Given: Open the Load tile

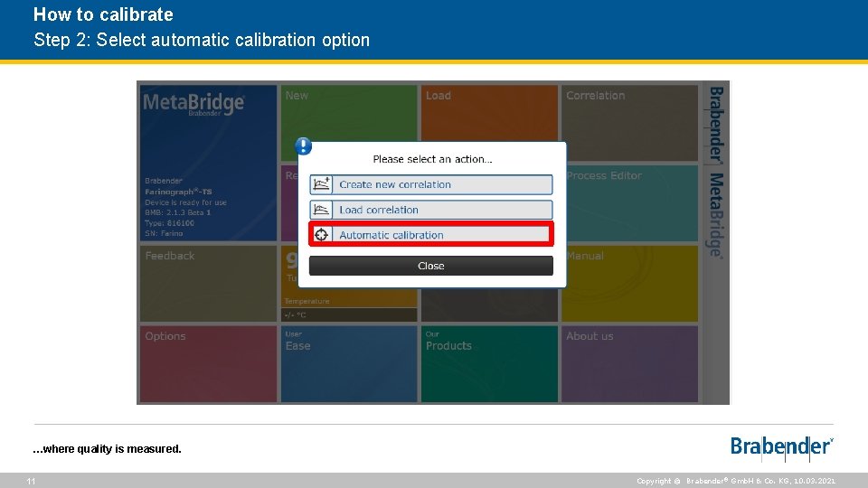Looking at the screenshot, I should click(489, 113).
